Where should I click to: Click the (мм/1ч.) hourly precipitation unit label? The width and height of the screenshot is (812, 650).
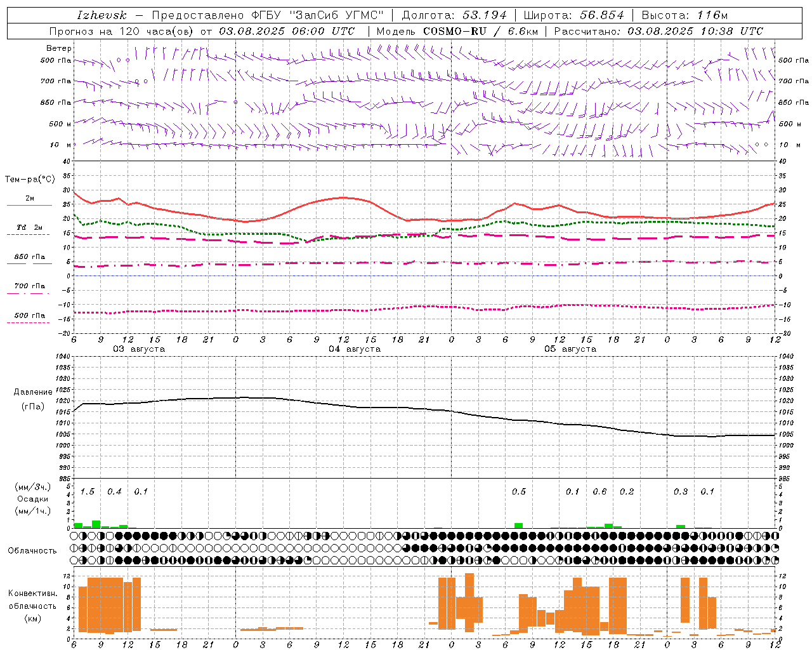(x=32, y=511)
